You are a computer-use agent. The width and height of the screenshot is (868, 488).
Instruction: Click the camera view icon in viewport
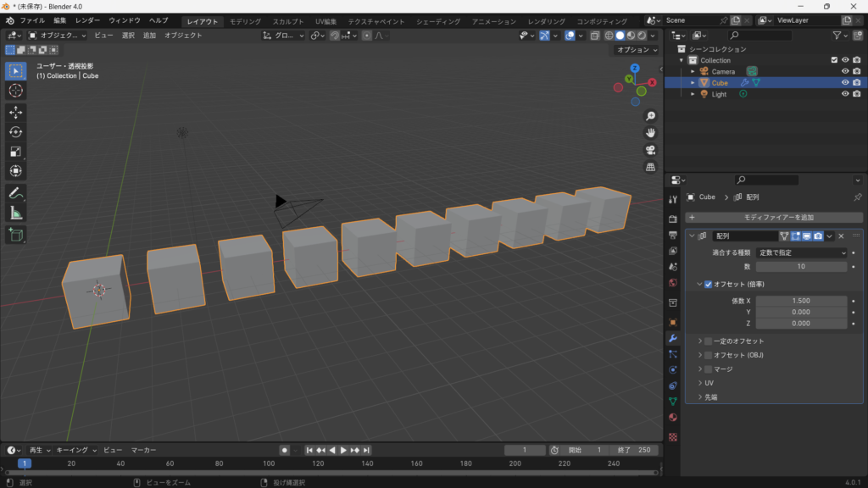click(650, 150)
